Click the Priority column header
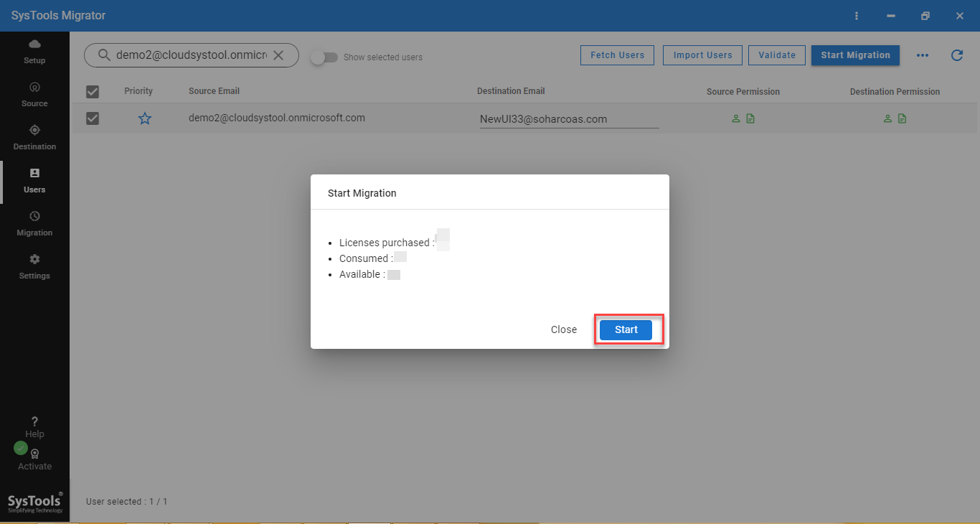 (138, 91)
